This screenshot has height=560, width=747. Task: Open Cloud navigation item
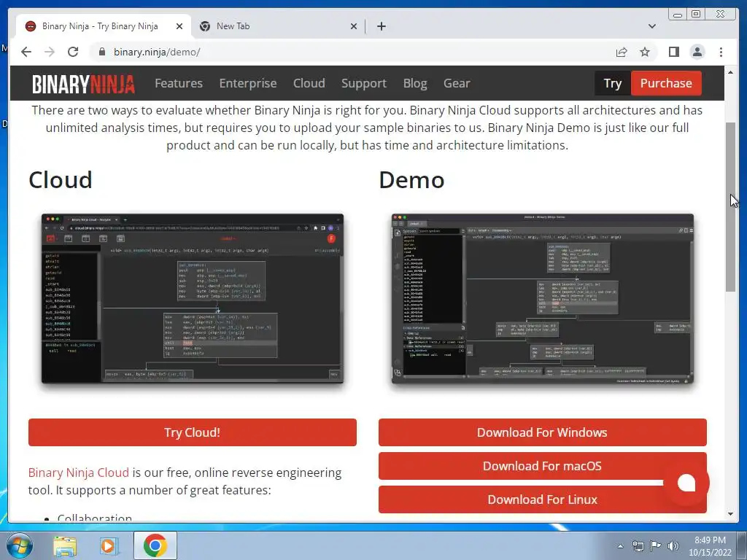coord(309,83)
